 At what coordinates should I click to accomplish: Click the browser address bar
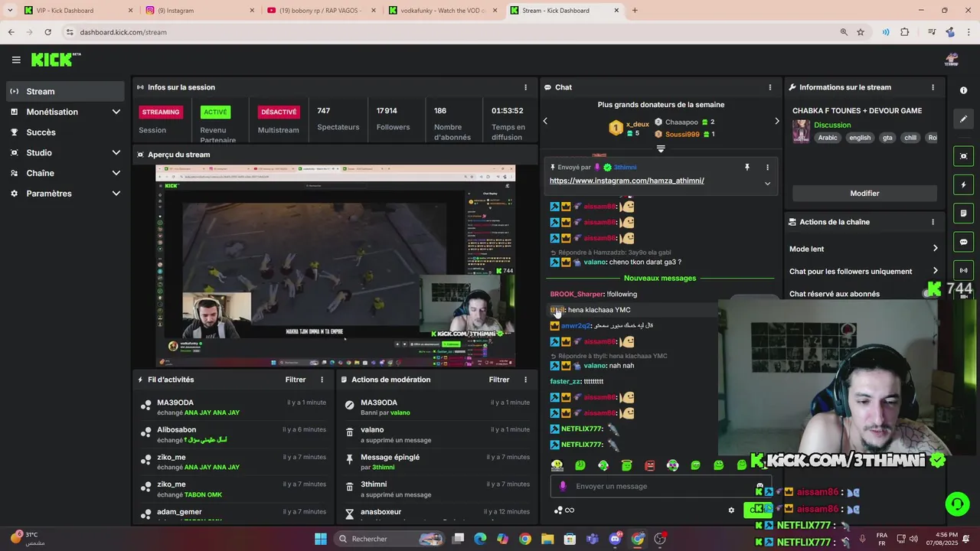(x=452, y=32)
